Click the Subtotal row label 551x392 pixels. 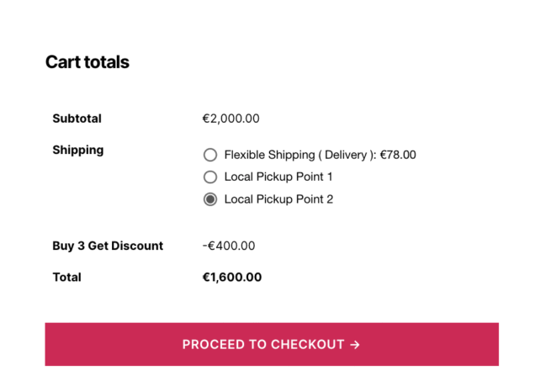click(x=77, y=119)
